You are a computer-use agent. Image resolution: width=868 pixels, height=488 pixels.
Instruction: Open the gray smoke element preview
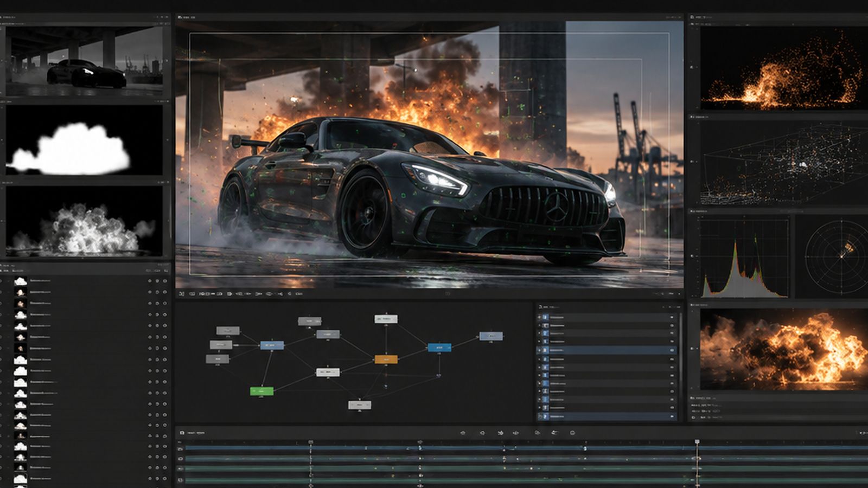point(84,221)
